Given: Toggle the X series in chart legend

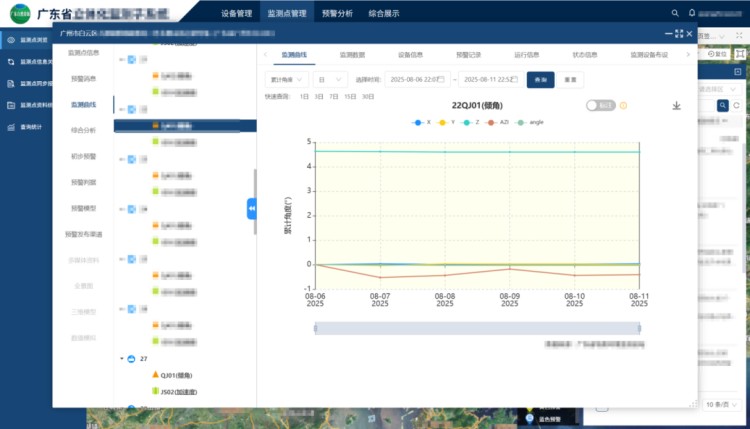Looking at the screenshot, I should pyautogui.click(x=421, y=122).
